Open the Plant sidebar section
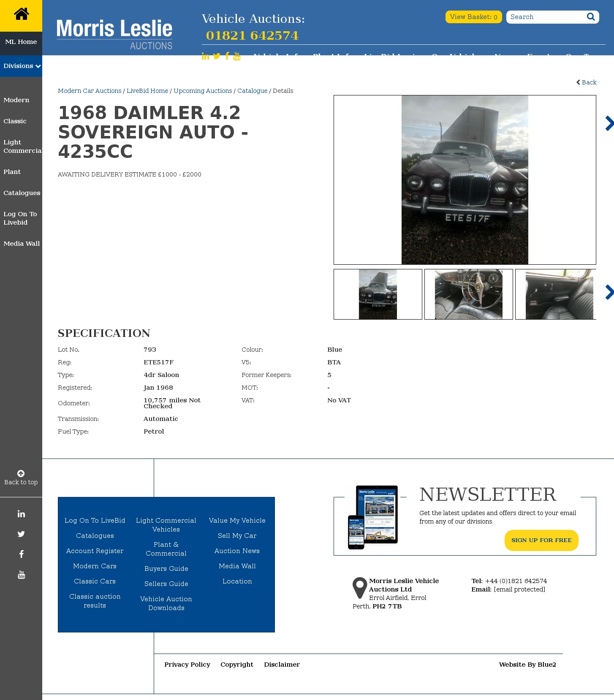This screenshot has width=614, height=700. pos(12,172)
